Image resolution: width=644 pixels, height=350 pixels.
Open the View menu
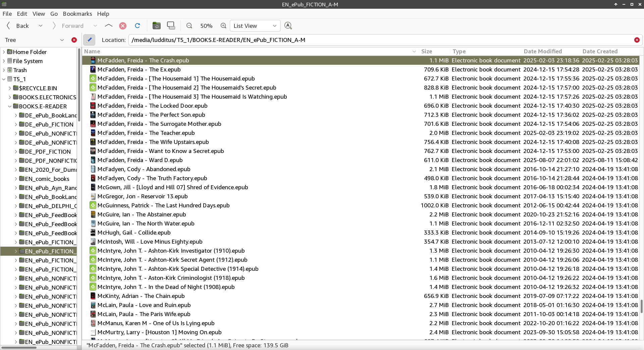[x=39, y=14]
